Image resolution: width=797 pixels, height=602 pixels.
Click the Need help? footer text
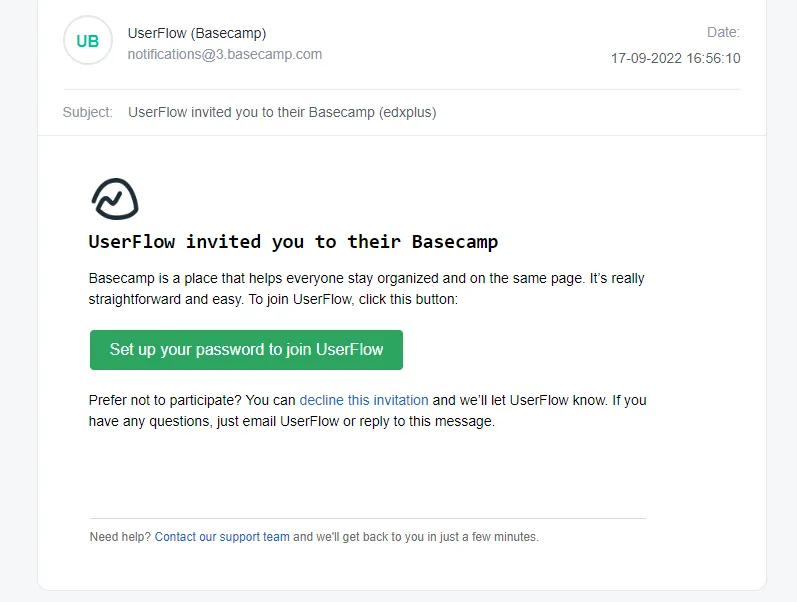click(120, 537)
